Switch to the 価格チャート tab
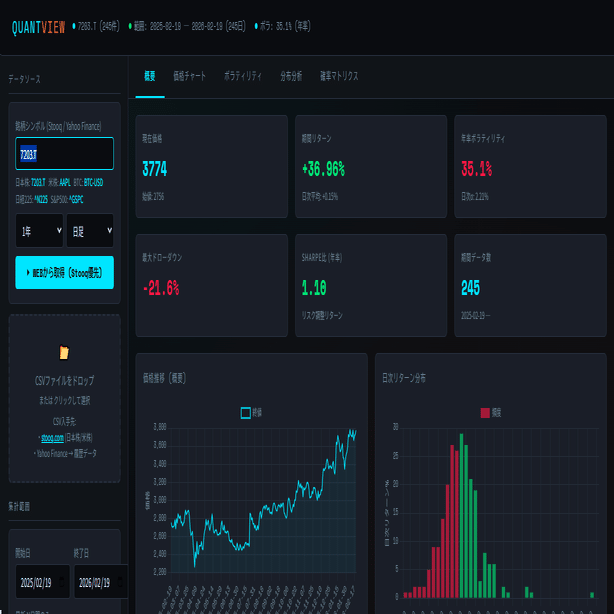 pyautogui.click(x=190, y=76)
